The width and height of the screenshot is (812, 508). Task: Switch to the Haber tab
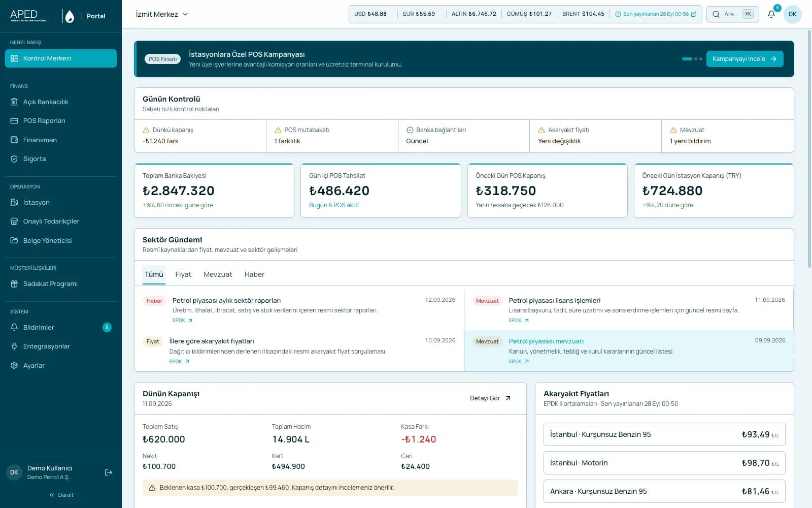[x=254, y=274]
